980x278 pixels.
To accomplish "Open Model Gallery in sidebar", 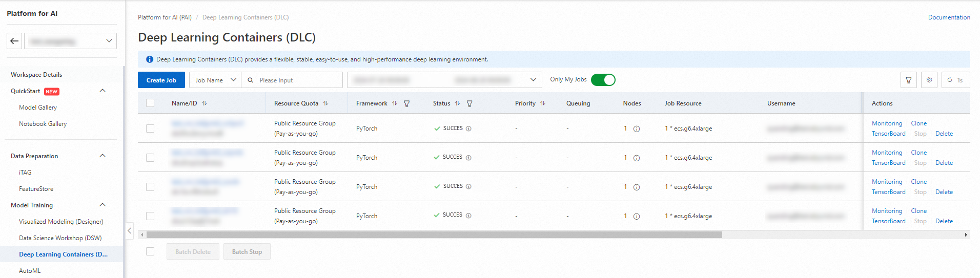I will pos(38,108).
